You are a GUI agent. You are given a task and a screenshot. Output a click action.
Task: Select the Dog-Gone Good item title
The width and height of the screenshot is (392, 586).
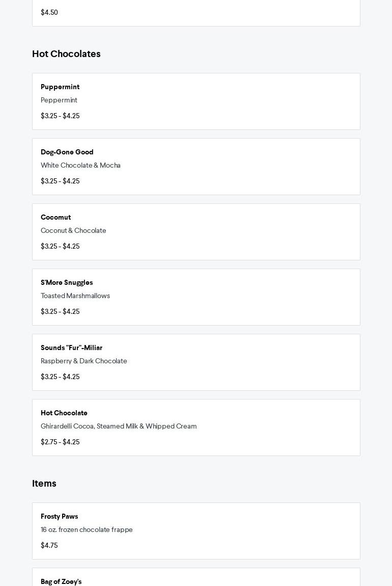tap(67, 152)
